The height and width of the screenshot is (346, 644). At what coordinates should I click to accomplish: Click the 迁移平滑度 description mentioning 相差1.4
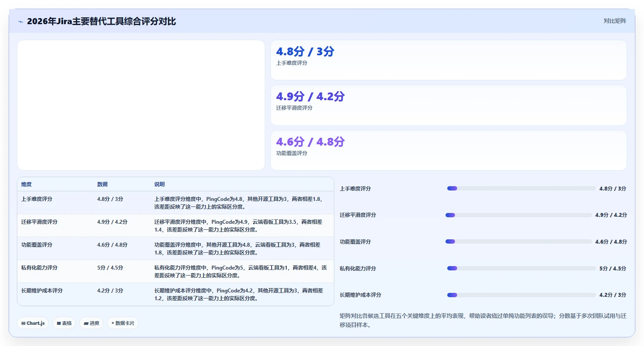[239, 226]
